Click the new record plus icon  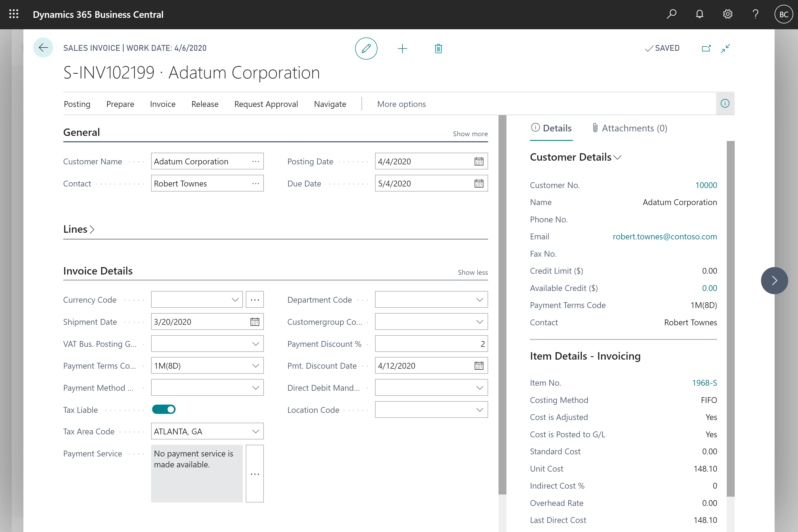(402, 48)
